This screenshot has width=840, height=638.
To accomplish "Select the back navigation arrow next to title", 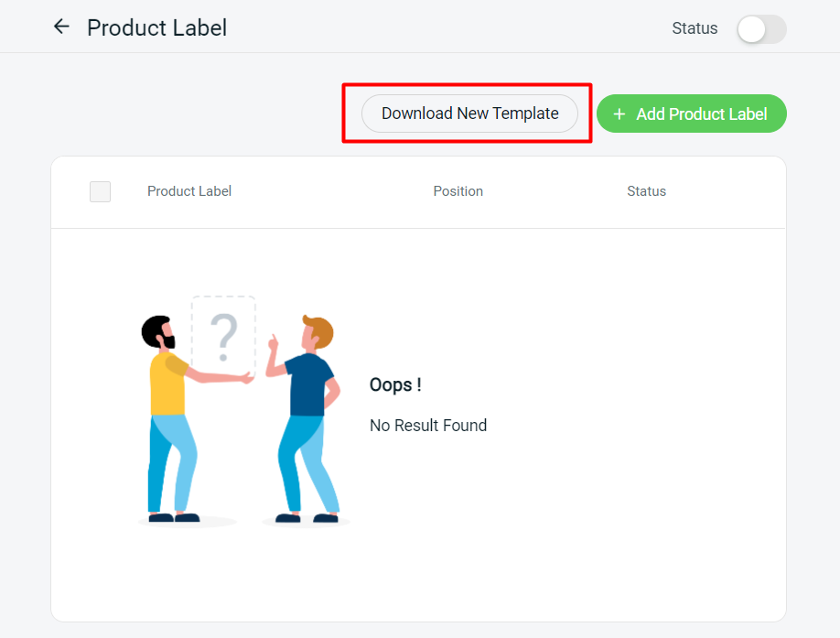I will tap(60, 27).
